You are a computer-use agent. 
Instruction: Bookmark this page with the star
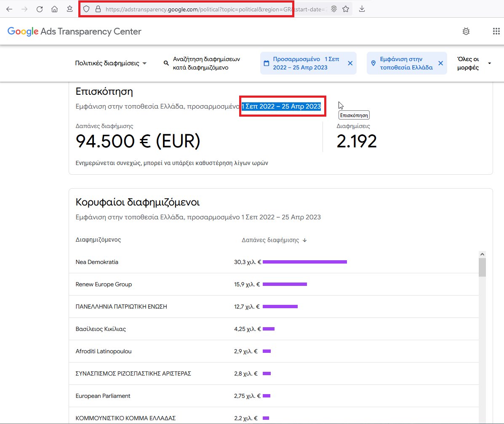tap(346, 9)
